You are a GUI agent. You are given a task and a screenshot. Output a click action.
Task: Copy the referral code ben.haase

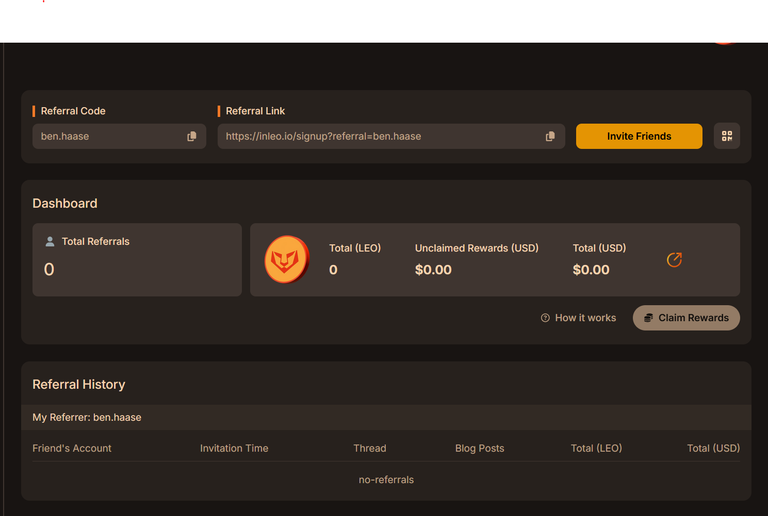coord(192,136)
